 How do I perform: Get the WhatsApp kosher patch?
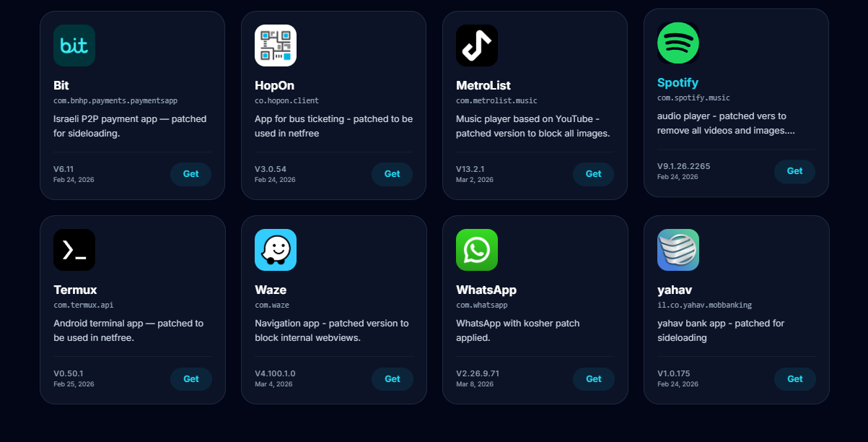[593, 379]
